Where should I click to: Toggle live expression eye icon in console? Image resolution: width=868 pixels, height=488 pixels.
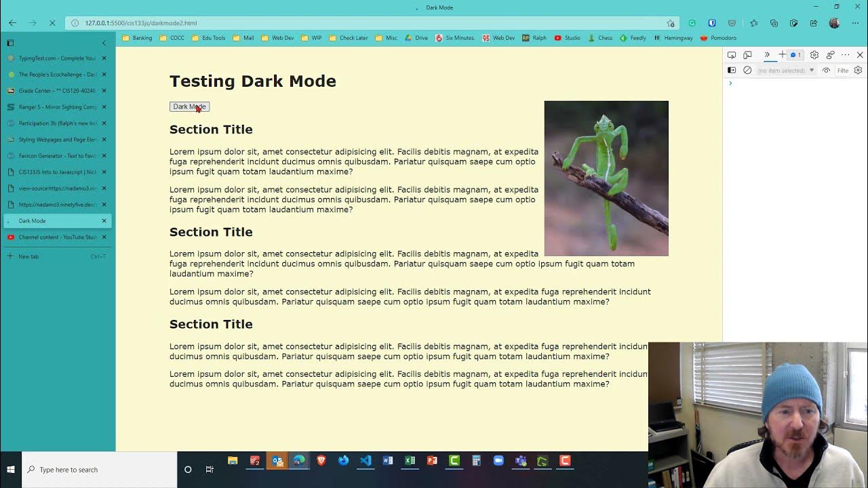click(826, 70)
